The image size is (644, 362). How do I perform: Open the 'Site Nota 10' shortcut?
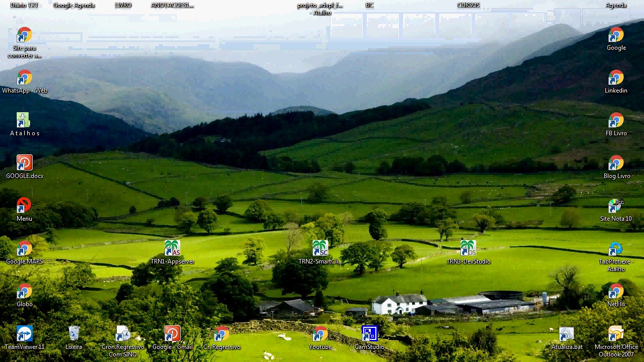616,207
